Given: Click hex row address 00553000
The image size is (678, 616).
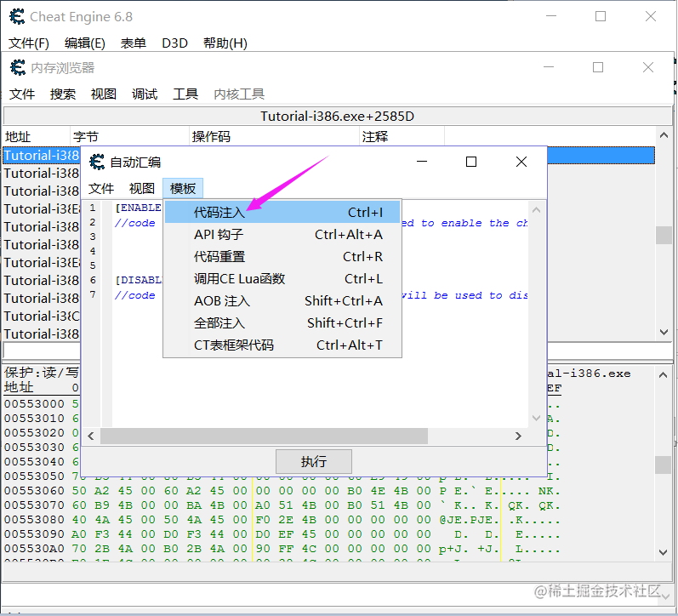Looking at the screenshot, I should click(x=34, y=403).
